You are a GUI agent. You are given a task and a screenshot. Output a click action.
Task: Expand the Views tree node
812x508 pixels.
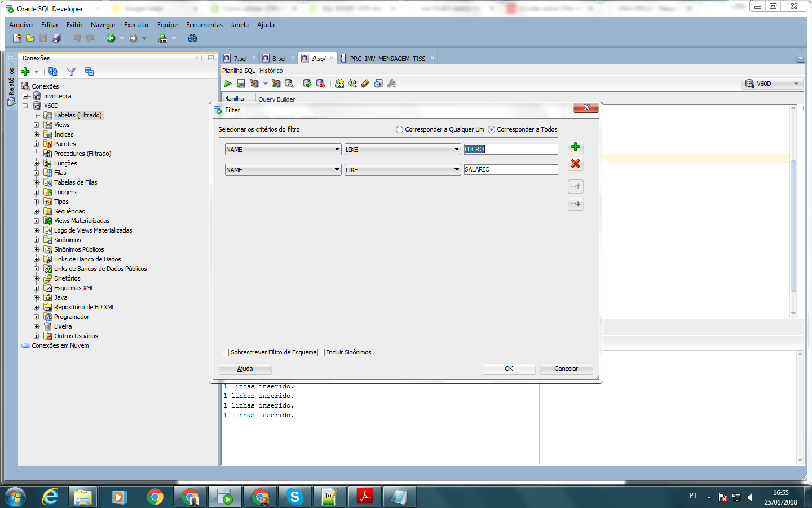pos(36,125)
